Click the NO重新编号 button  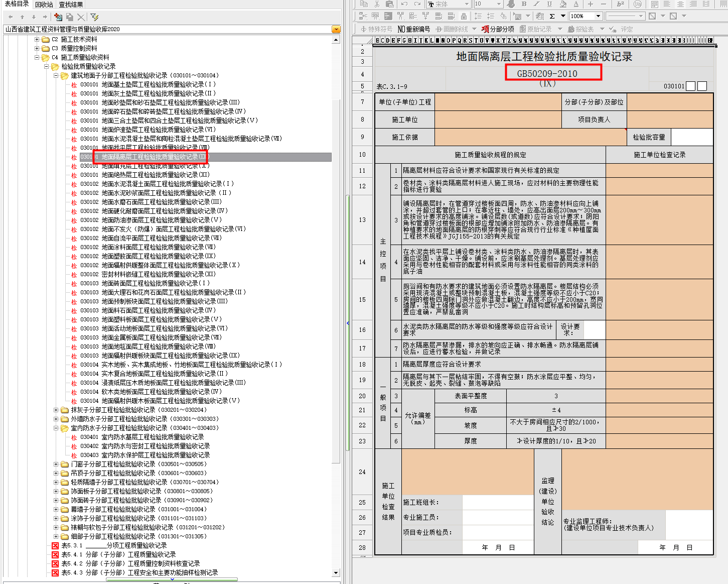(414, 29)
